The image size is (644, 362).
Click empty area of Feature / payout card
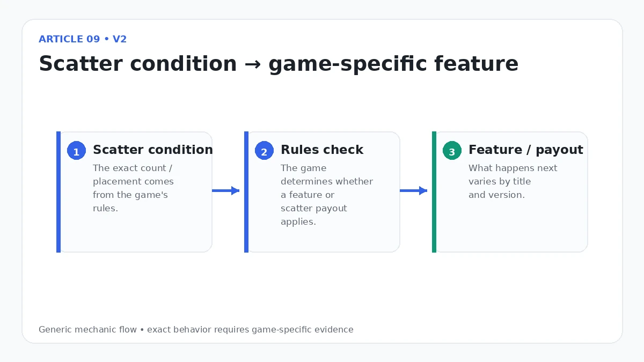pyautogui.click(x=511, y=228)
